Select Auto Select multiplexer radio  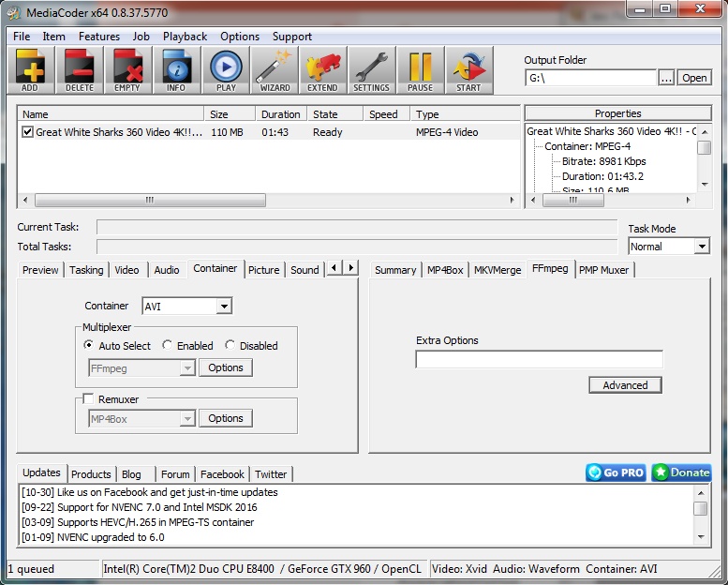click(88, 345)
